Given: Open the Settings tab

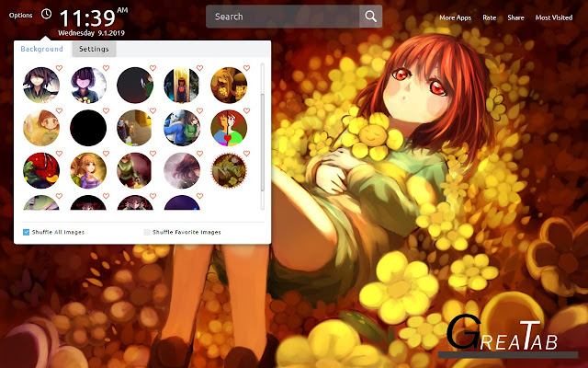Looking at the screenshot, I should pos(94,49).
